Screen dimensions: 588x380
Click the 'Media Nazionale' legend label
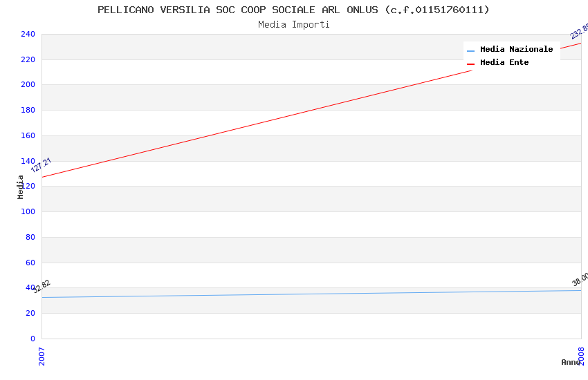click(516, 49)
